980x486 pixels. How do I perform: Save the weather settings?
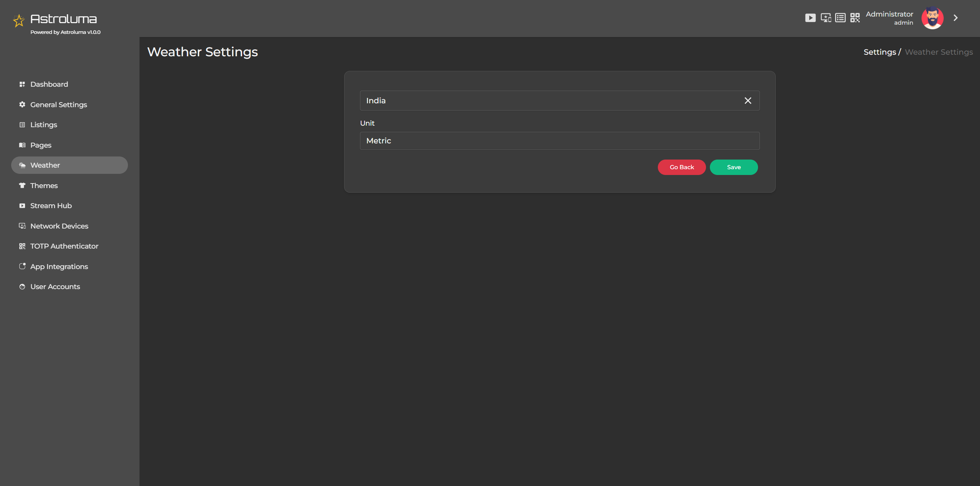pyautogui.click(x=733, y=167)
